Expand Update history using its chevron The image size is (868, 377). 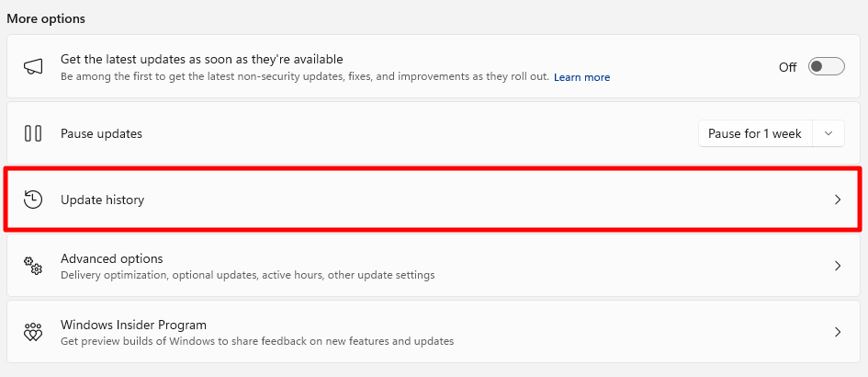838,200
